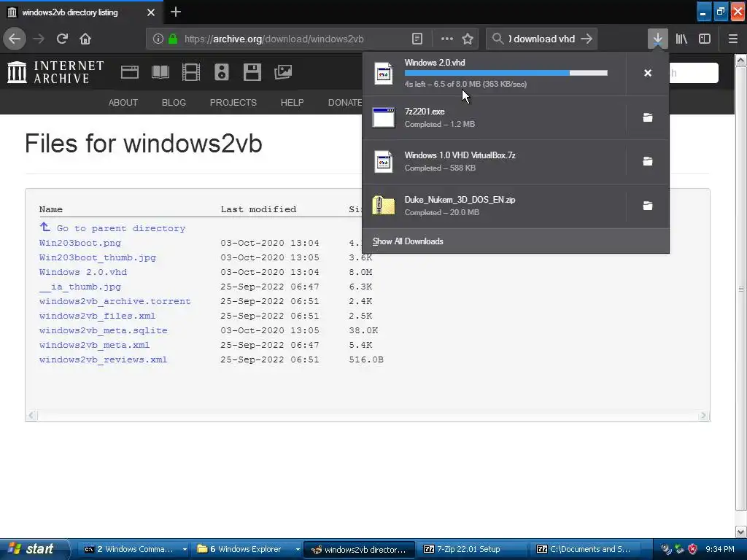Click the download vhd search field
The width and height of the screenshot is (747, 560).
542,39
